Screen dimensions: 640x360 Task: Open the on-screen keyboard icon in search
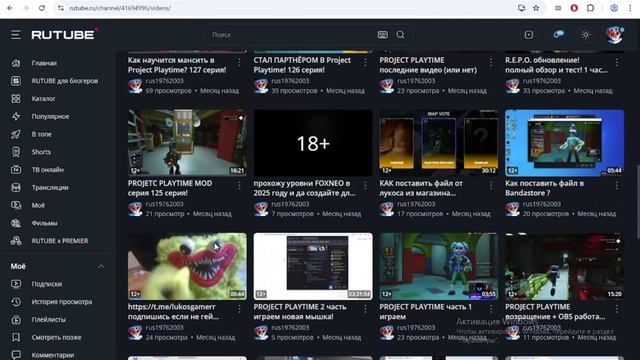point(382,35)
